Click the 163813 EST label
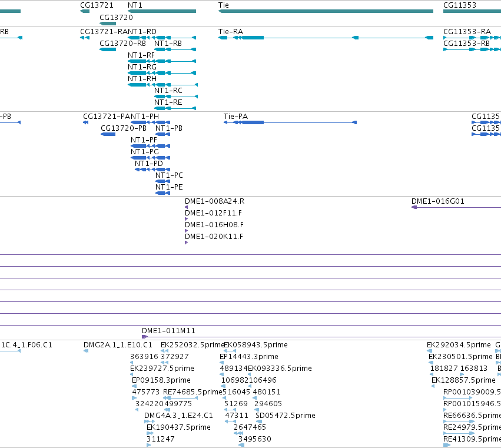Viewport: 501px width, 448px height. [x=473, y=369]
